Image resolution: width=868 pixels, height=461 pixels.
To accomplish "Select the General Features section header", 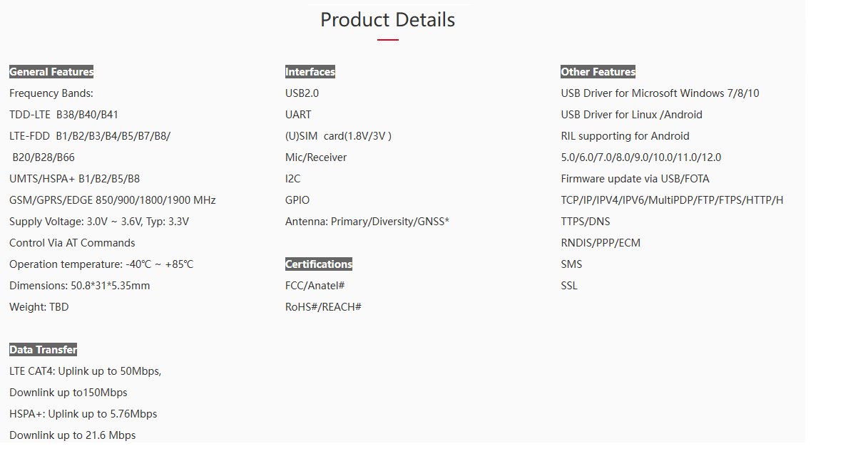I will coord(51,72).
